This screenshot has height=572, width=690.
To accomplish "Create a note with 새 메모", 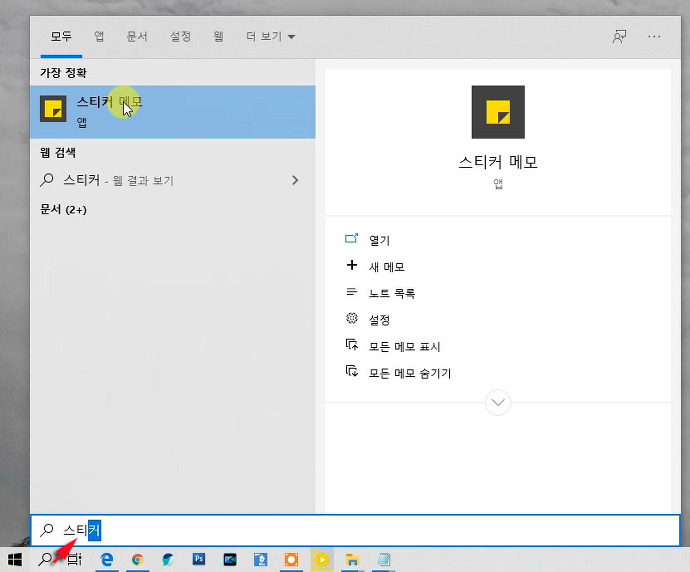I will 387,267.
